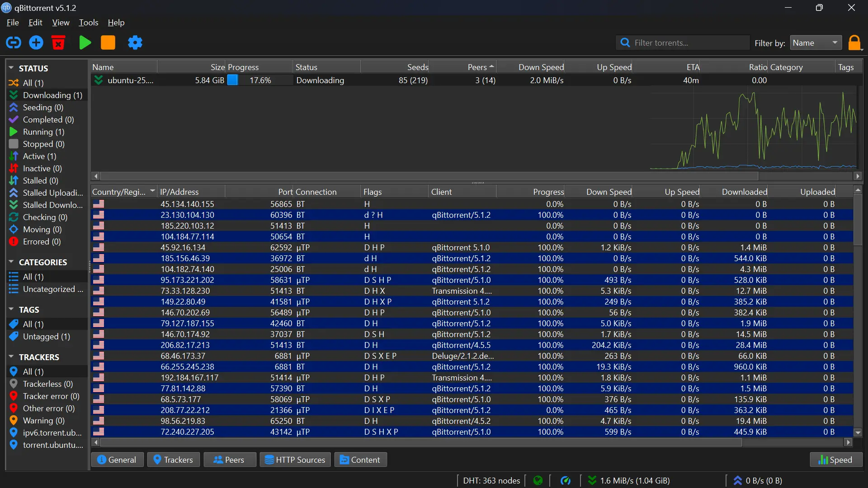Select the Uncategorized category filter
Screen dimensions: 868x488
click(47, 289)
